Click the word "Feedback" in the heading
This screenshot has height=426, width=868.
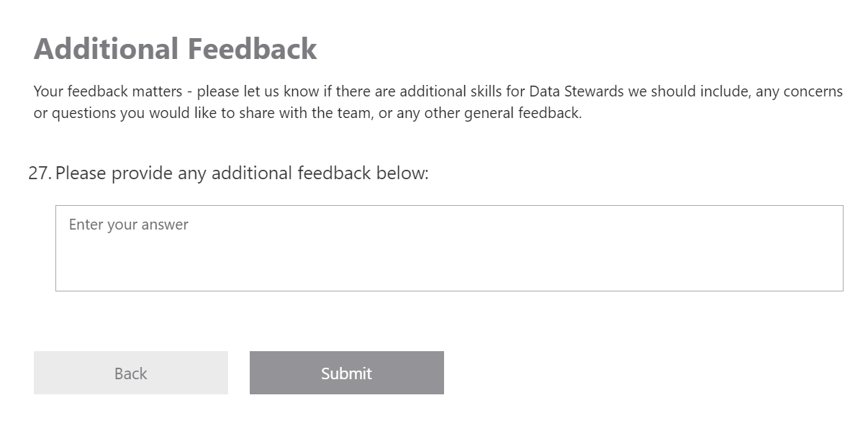252,49
